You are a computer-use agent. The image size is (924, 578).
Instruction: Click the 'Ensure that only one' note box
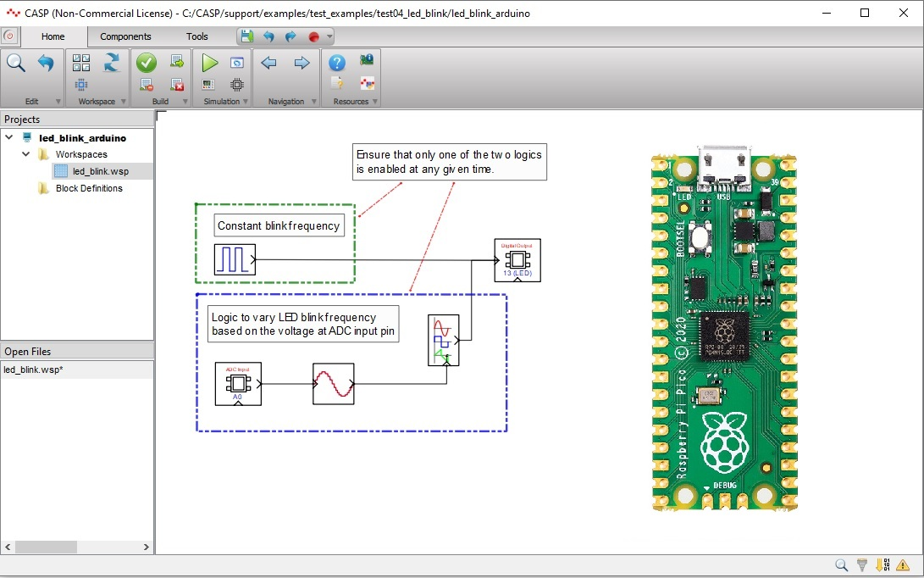point(449,162)
